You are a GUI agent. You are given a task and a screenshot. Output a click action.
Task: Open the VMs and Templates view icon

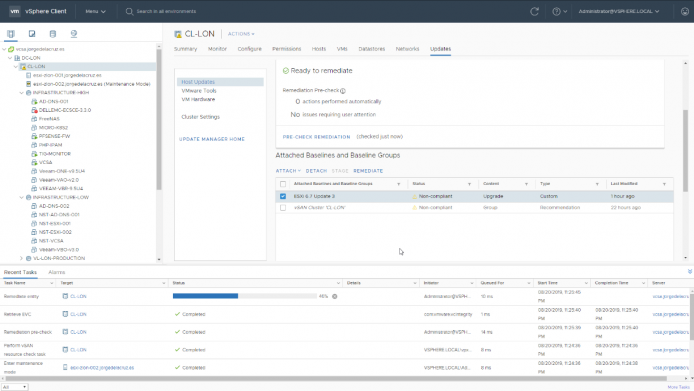pyautogui.click(x=32, y=34)
